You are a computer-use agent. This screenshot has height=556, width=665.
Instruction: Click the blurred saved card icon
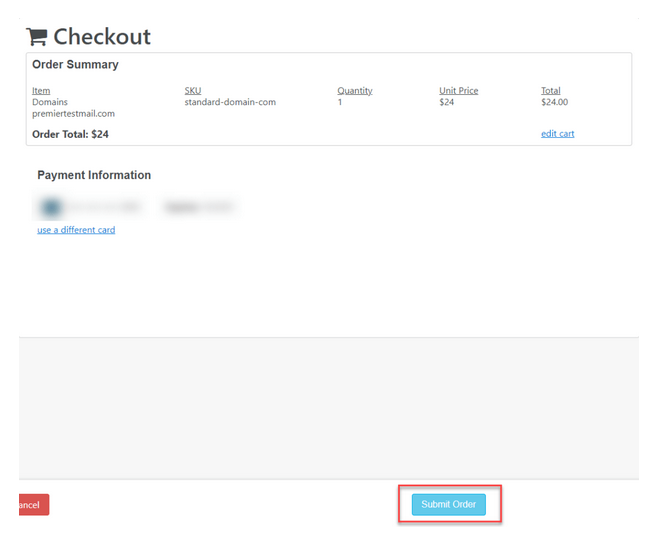pyautogui.click(x=51, y=207)
